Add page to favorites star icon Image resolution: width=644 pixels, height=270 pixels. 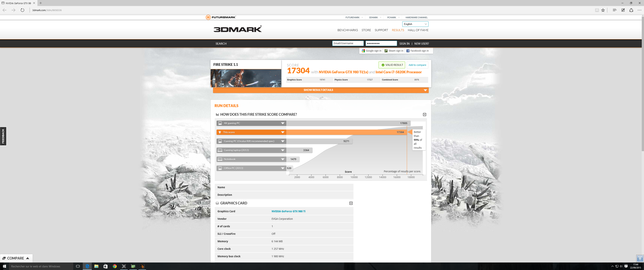pos(603,10)
